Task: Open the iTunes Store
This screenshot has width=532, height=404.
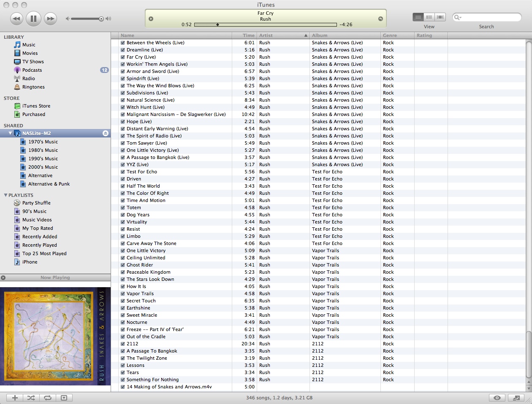Action: coord(36,106)
